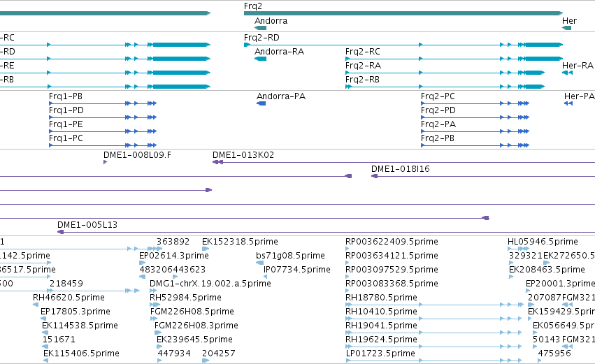Viewport: 595px width, 364px height.
Task: Select the RP003622409.5prime EST label
Action: point(392,242)
